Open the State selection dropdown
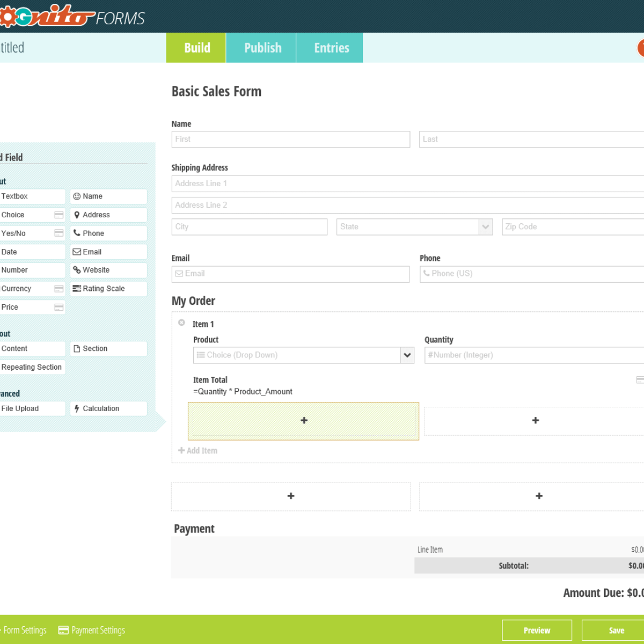This screenshot has width=644, height=644. [x=485, y=226]
